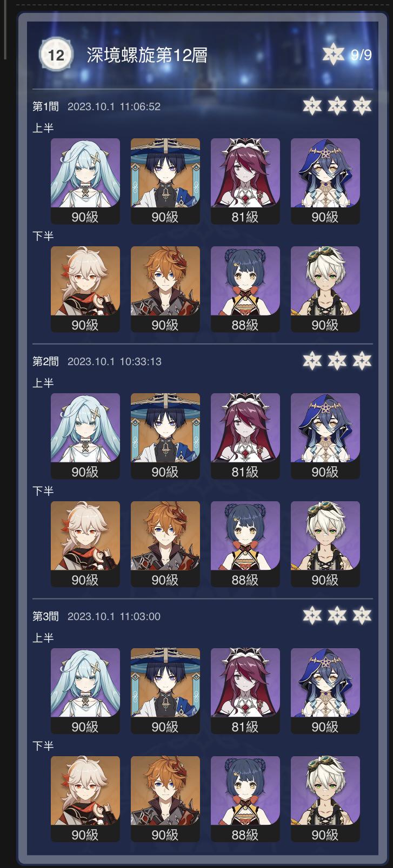The image size is (393, 868).
Task: Open Xiangling portrait in 第3間 下半
Action: 245,799
